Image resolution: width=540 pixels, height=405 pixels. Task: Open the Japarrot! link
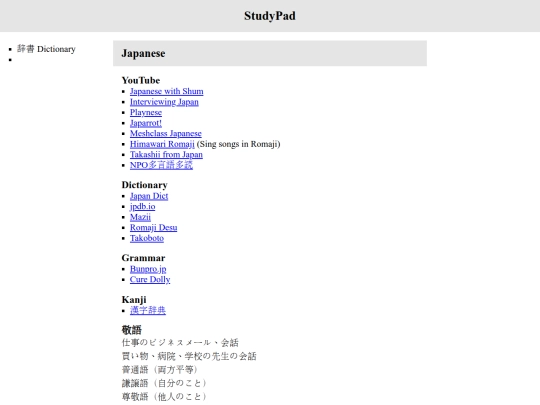[146, 123]
